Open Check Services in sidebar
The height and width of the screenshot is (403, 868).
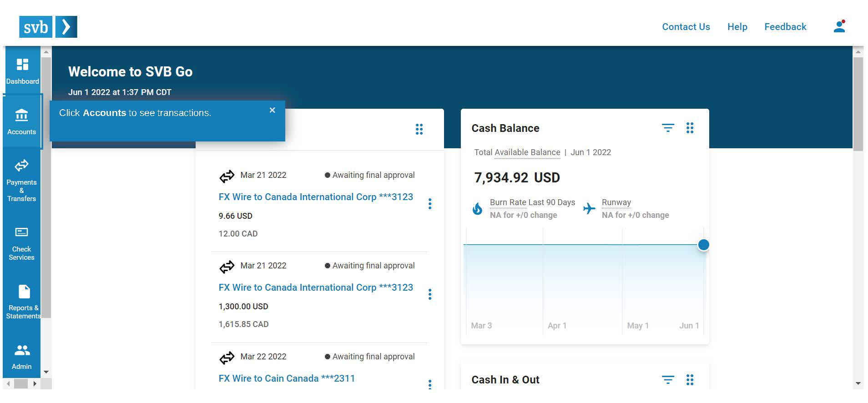tap(21, 244)
